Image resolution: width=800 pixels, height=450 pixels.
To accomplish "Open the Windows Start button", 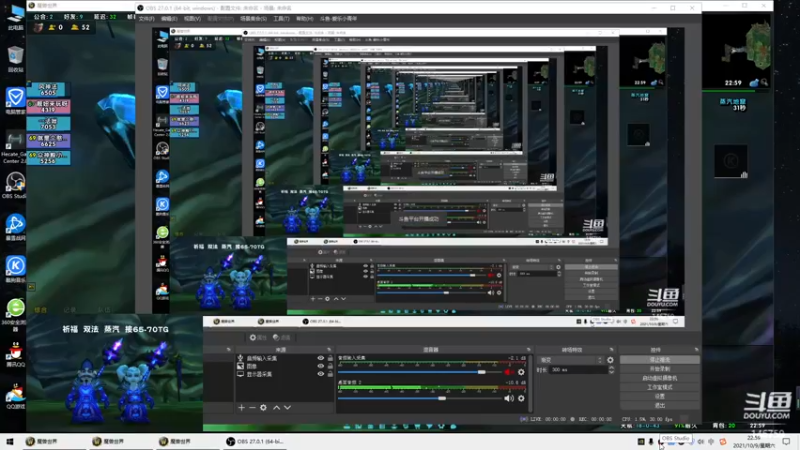I will click(10, 442).
